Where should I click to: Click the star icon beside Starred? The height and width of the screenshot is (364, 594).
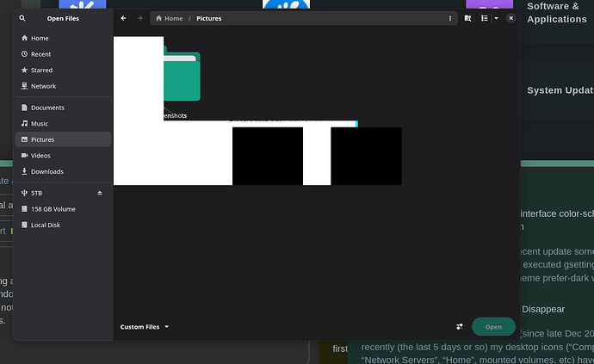pos(24,70)
